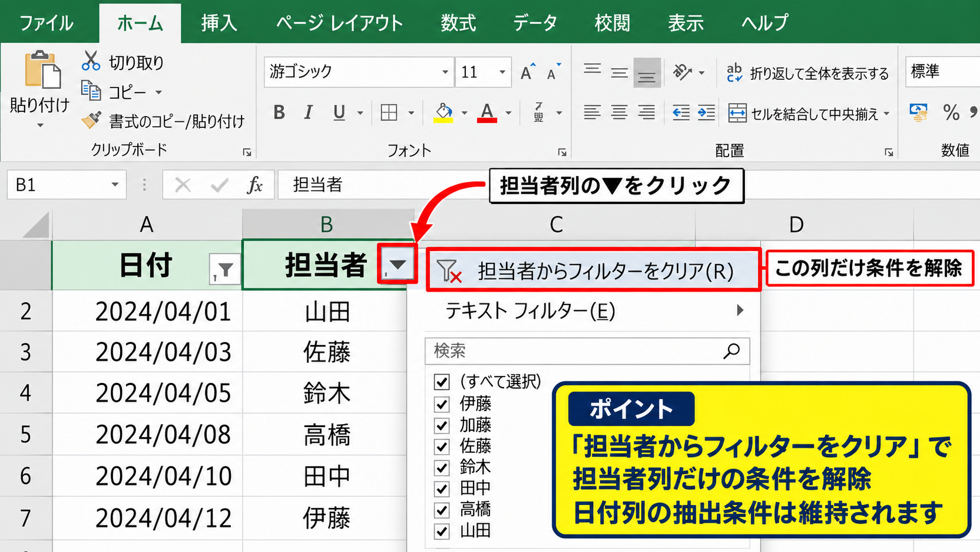Click the Align Left icon
The image size is (980, 552).
tap(592, 112)
